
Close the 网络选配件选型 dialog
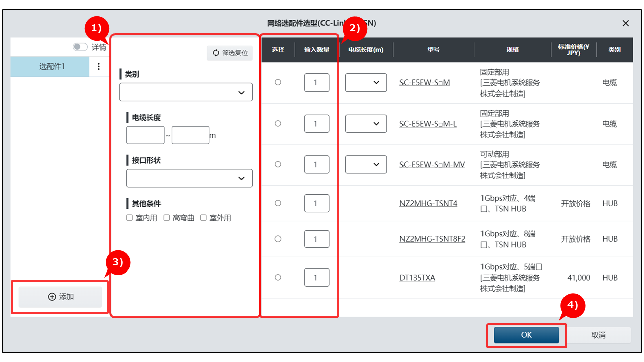click(x=626, y=23)
